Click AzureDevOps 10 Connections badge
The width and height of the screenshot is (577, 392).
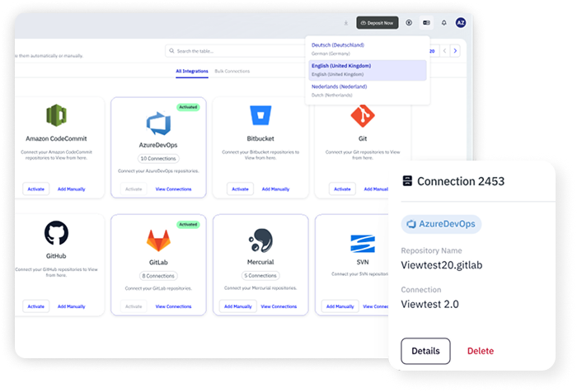click(x=158, y=158)
